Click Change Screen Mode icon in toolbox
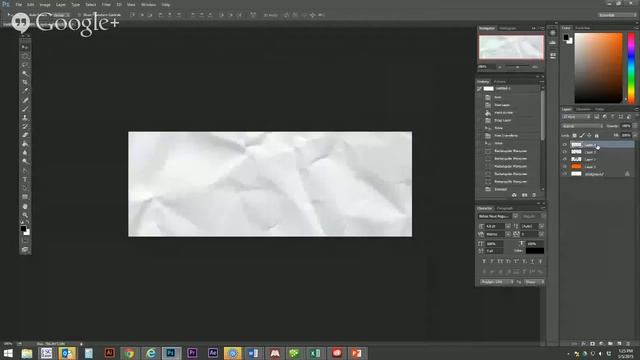Viewport: 640px width, 360px height. pyautogui.click(x=25, y=249)
